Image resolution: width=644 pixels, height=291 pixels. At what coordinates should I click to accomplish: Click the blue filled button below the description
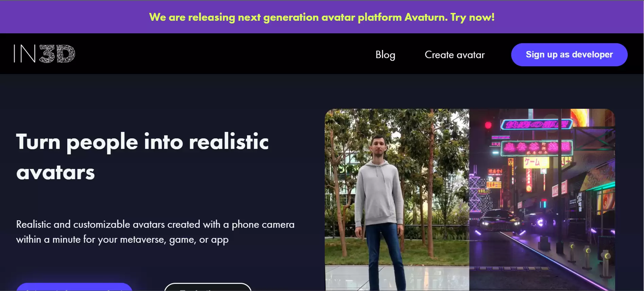point(74,287)
